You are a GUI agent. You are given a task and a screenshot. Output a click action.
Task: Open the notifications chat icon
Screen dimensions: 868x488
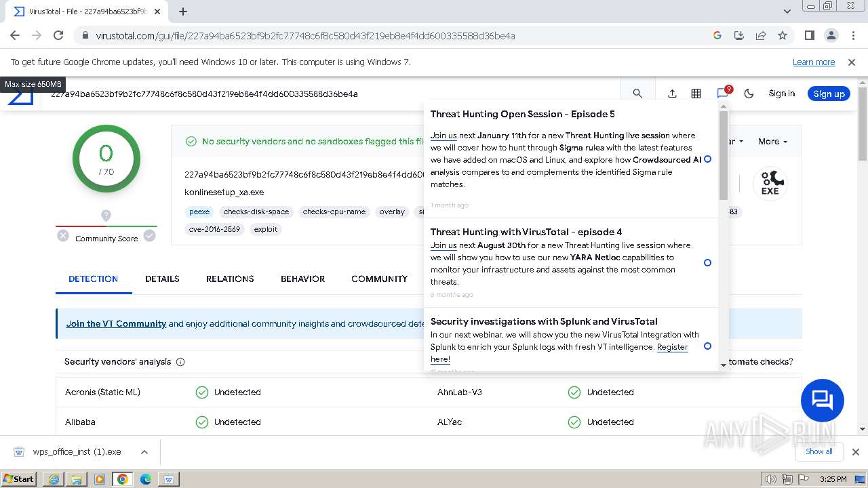[x=723, y=93]
